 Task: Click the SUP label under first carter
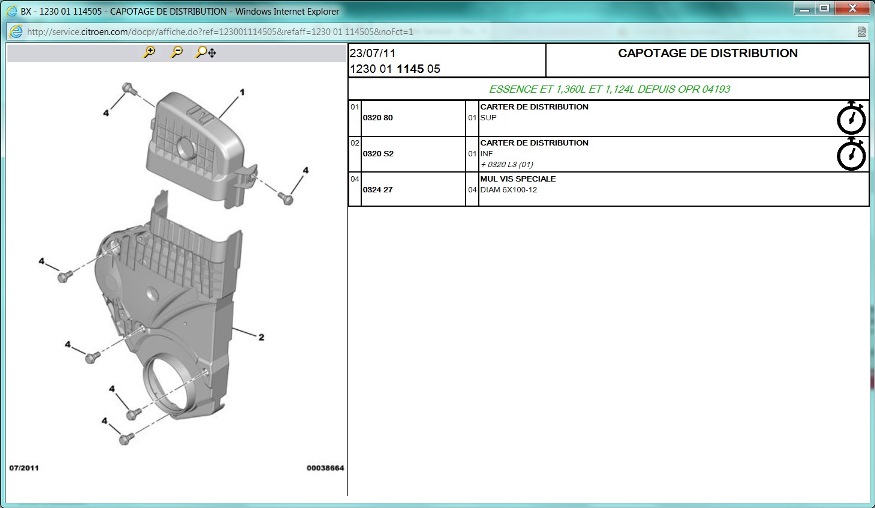[x=488, y=118]
